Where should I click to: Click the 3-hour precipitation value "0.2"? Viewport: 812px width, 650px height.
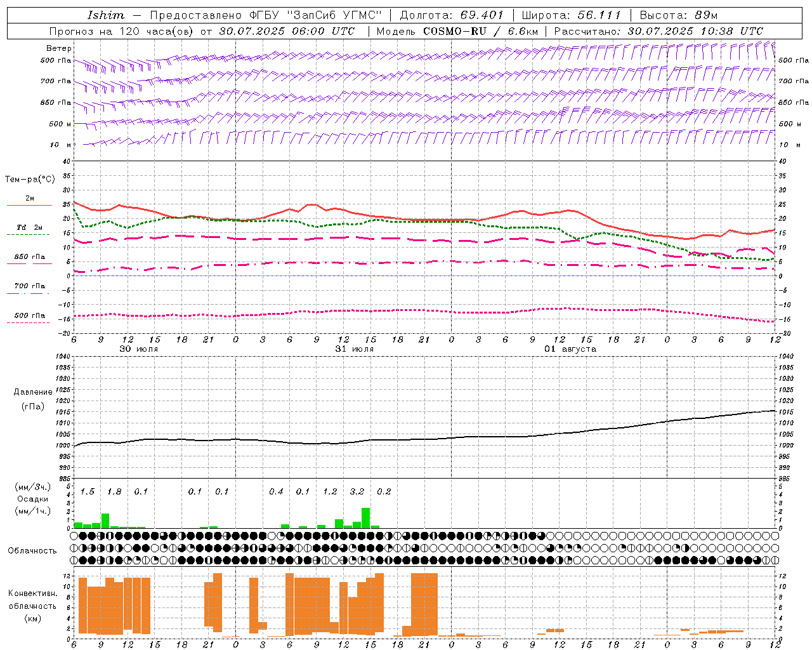tap(384, 492)
